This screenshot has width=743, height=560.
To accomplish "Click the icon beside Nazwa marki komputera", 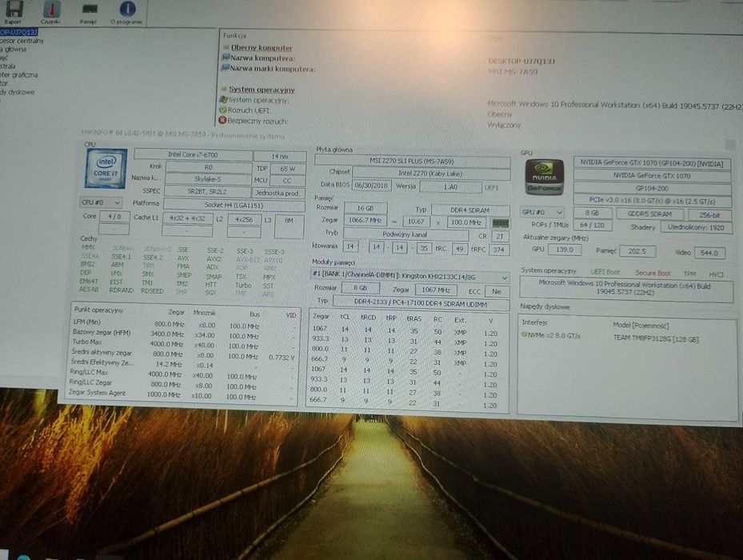I will [226, 68].
